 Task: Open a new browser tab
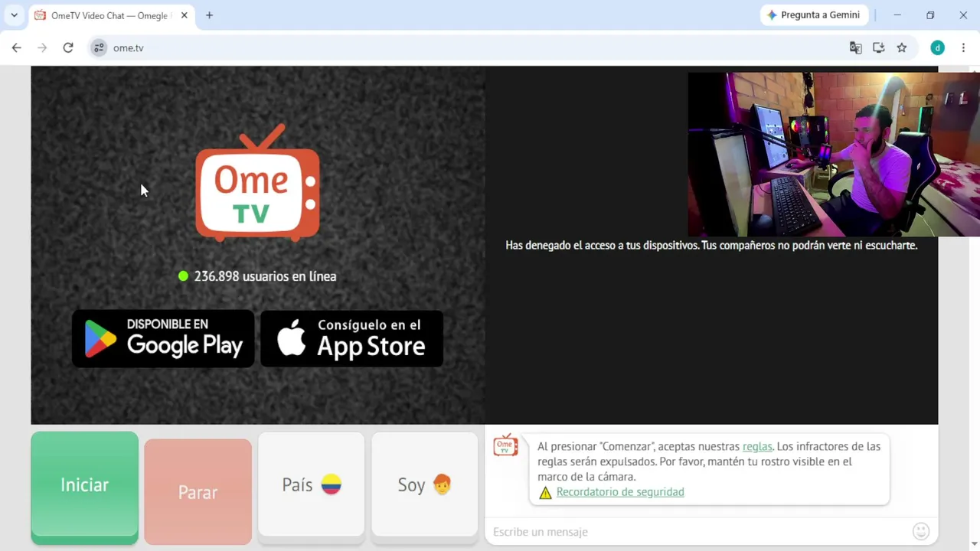(x=209, y=15)
